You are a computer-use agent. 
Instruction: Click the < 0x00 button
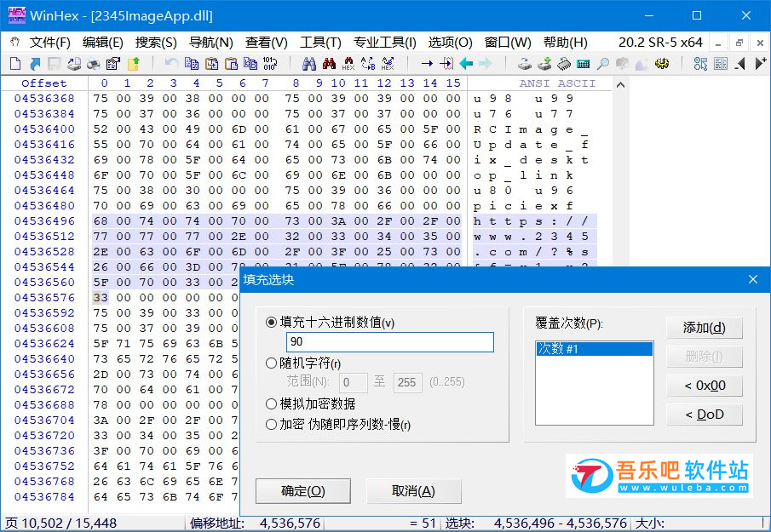705,385
